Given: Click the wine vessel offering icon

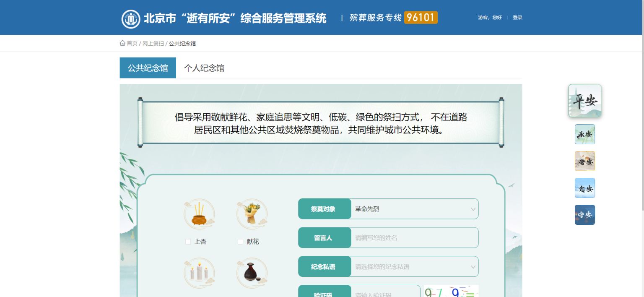Looking at the screenshot, I should (x=252, y=273).
